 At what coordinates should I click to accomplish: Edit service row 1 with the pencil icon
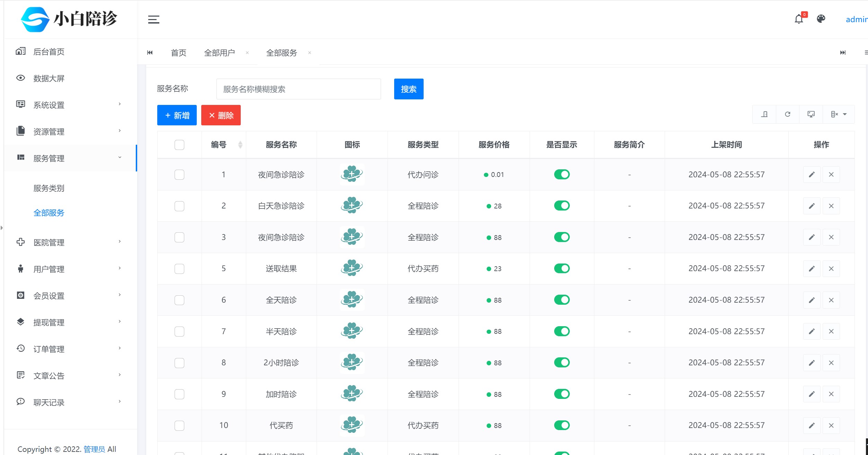click(x=812, y=175)
